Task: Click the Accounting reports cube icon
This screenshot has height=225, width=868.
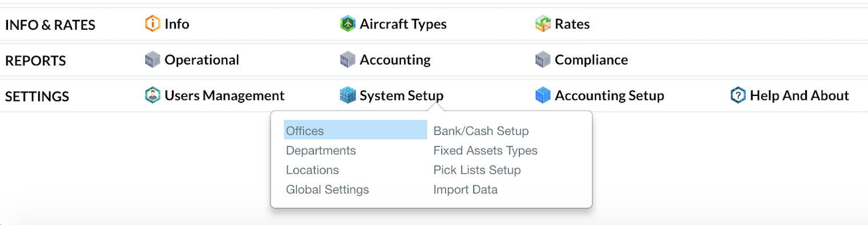Action: [348, 60]
